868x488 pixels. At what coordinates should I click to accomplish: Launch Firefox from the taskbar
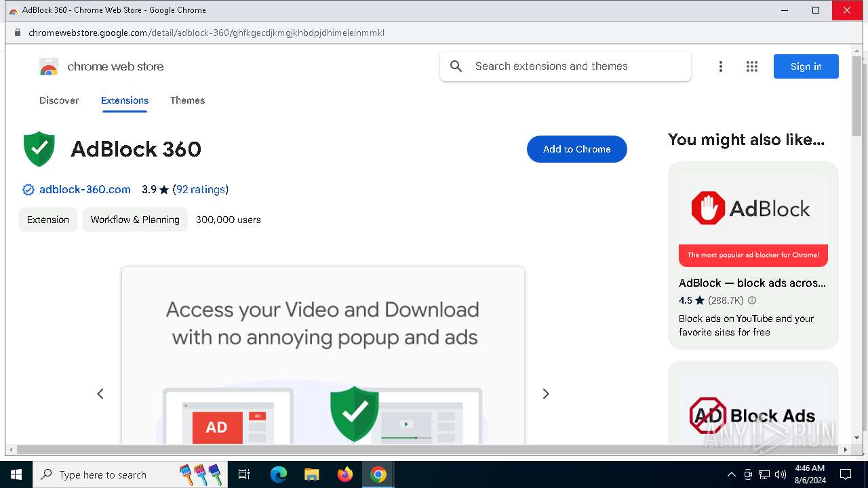(x=345, y=474)
